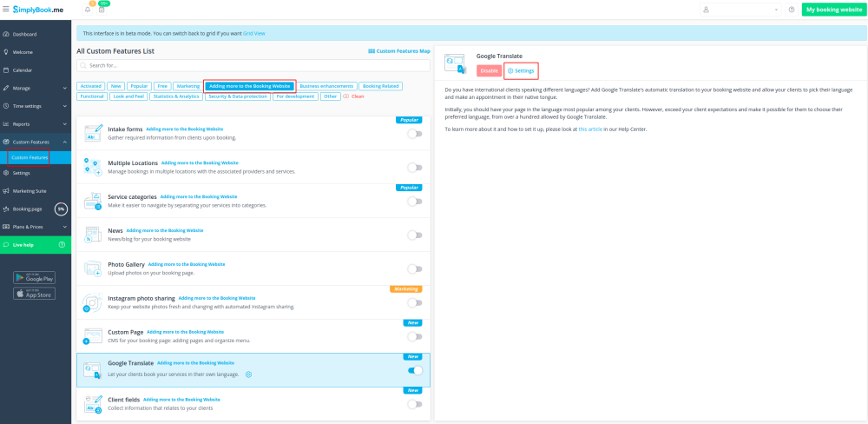
Task: Click the Disable button for Google Translate
Action: click(489, 70)
